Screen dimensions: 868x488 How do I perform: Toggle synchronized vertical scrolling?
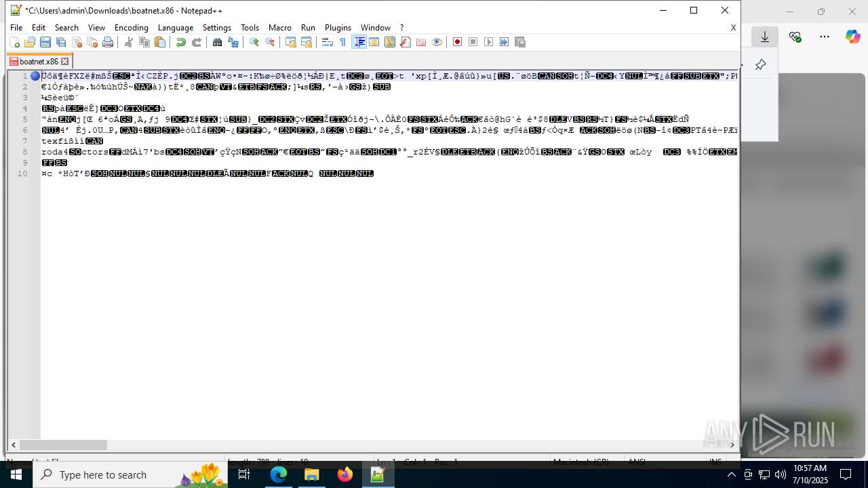290,42
